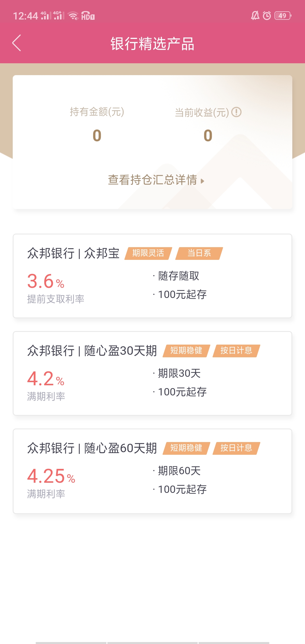Open 查看持仓汇总详情 link

tap(152, 180)
